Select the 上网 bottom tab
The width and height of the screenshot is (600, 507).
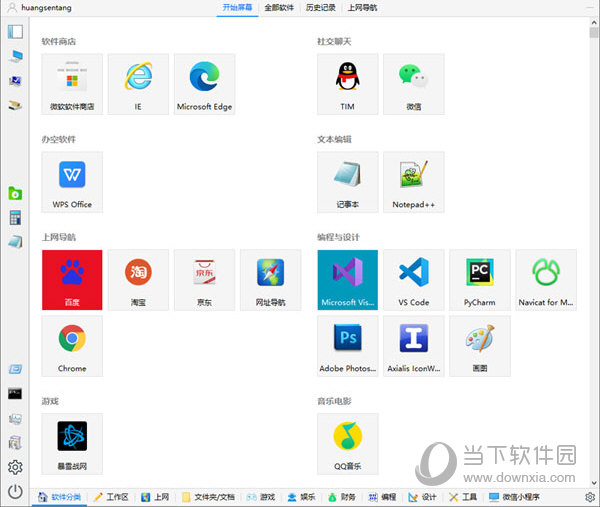point(155,497)
